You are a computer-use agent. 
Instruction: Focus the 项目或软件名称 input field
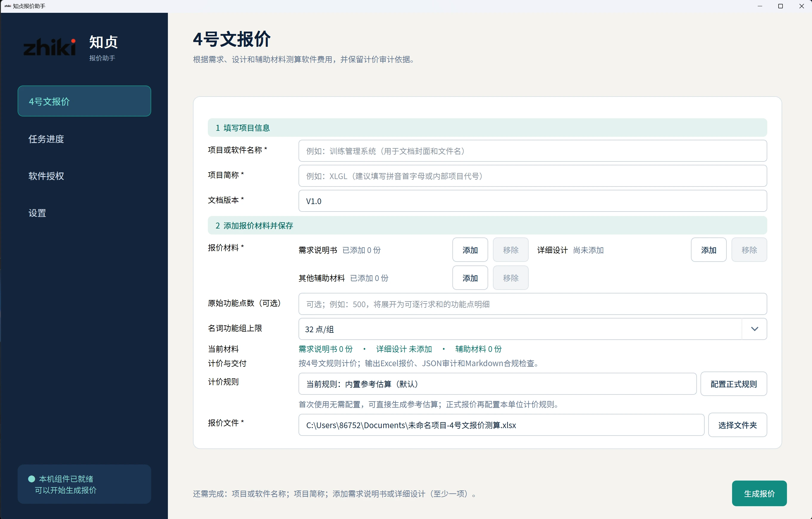[x=533, y=151]
